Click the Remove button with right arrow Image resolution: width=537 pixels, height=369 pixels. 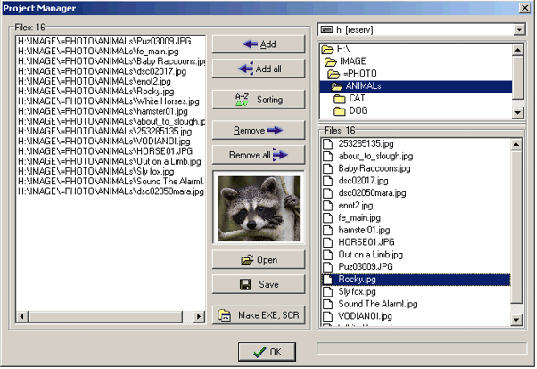coord(259,130)
